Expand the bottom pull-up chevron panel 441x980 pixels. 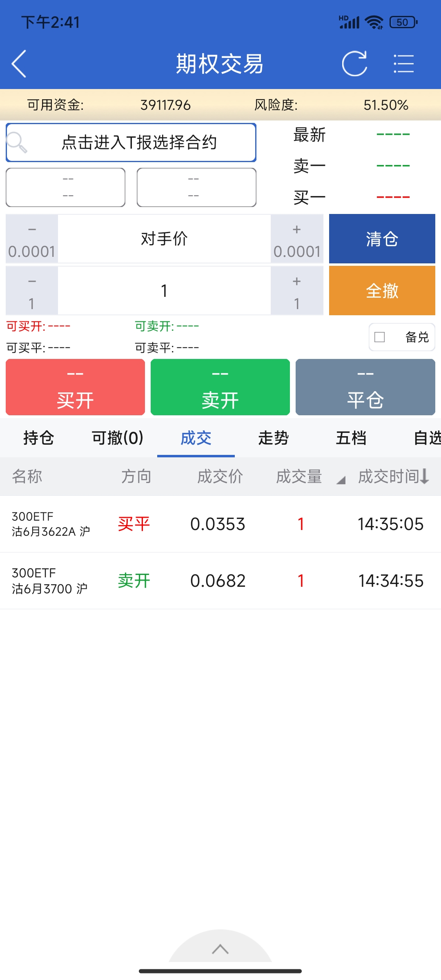[220, 949]
